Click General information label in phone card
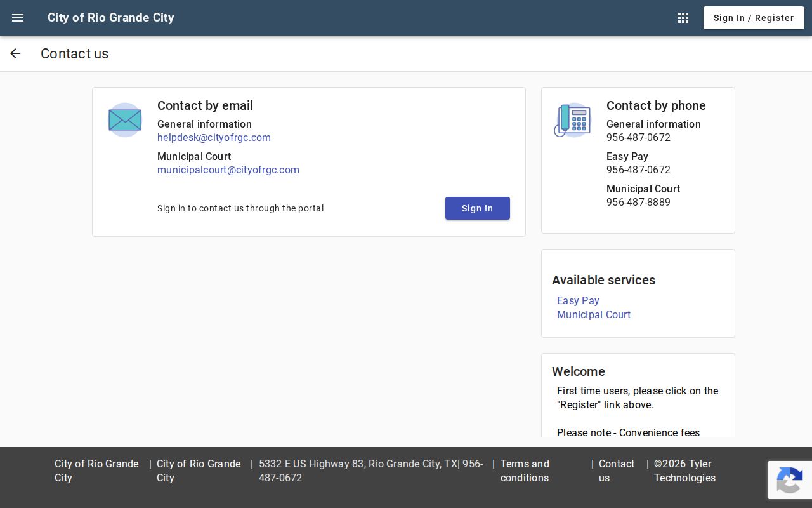 tap(653, 124)
